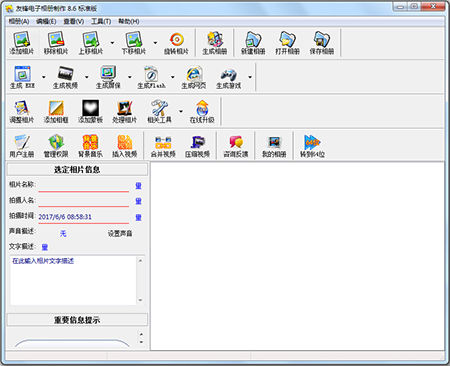Open the 查看(V) menu
450x366 pixels.
pos(74,21)
